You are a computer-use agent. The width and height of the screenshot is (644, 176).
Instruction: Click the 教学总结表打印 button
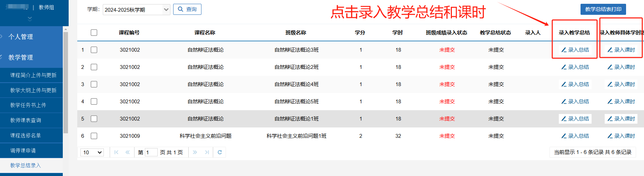(x=603, y=9)
